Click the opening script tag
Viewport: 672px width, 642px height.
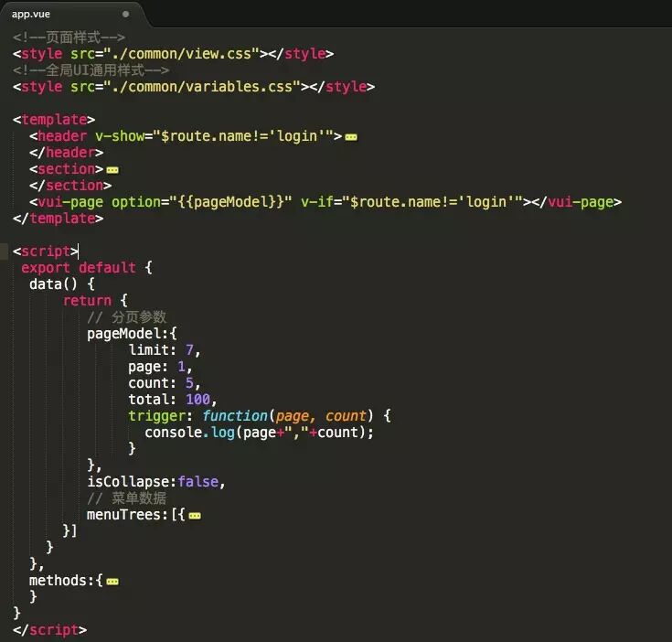tap(46, 251)
